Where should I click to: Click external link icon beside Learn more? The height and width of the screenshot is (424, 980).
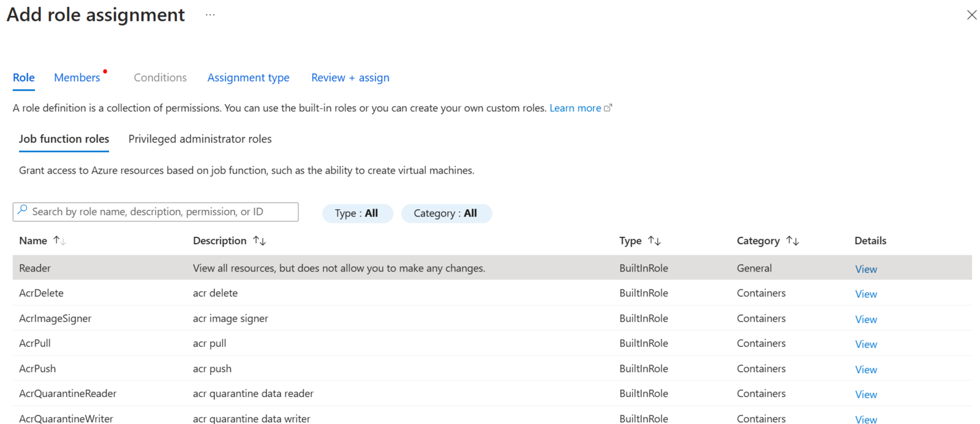pyautogui.click(x=608, y=108)
